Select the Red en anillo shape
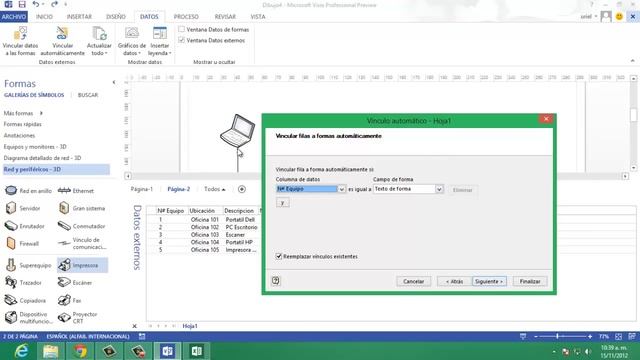Image resolution: width=640 pixels, height=360 pixels. coord(28,191)
